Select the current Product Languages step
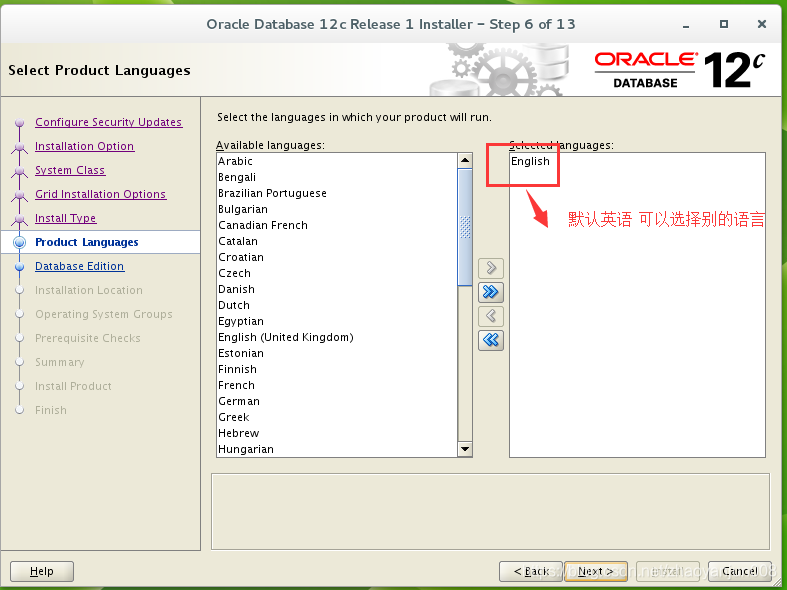This screenshot has height=590, width=787. [x=86, y=242]
